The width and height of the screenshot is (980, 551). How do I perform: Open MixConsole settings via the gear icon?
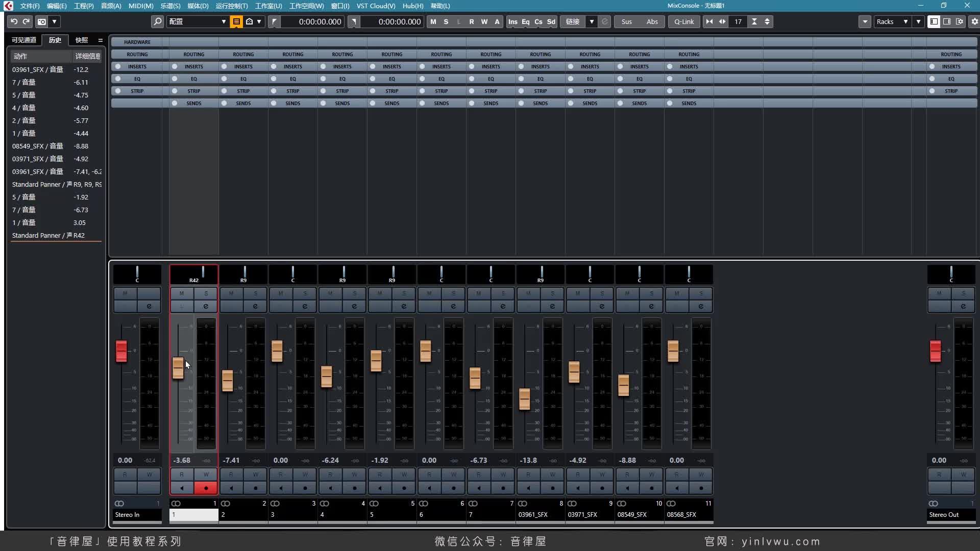pos(974,21)
